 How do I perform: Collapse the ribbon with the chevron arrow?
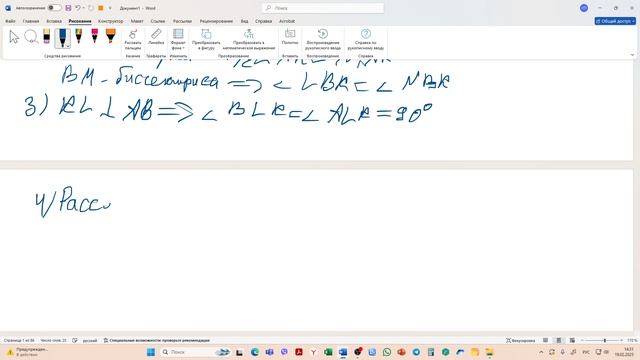(x=632, y=55)
